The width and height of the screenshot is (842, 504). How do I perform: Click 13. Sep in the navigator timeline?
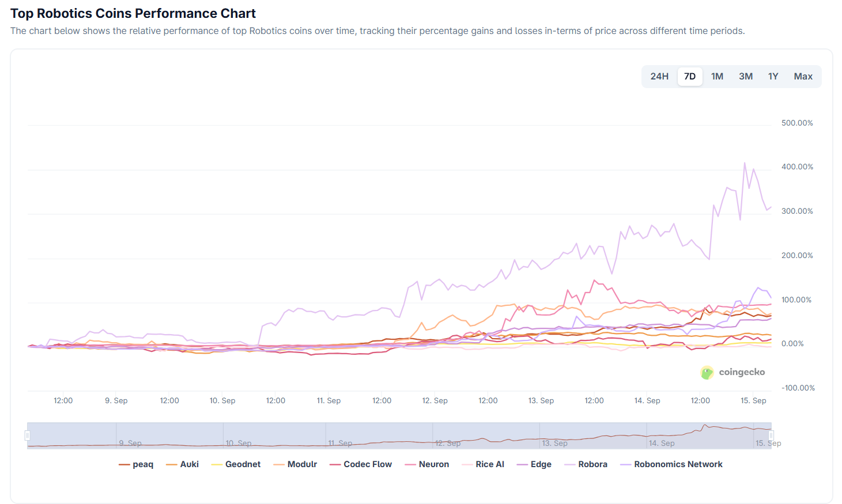coord(554,443)
